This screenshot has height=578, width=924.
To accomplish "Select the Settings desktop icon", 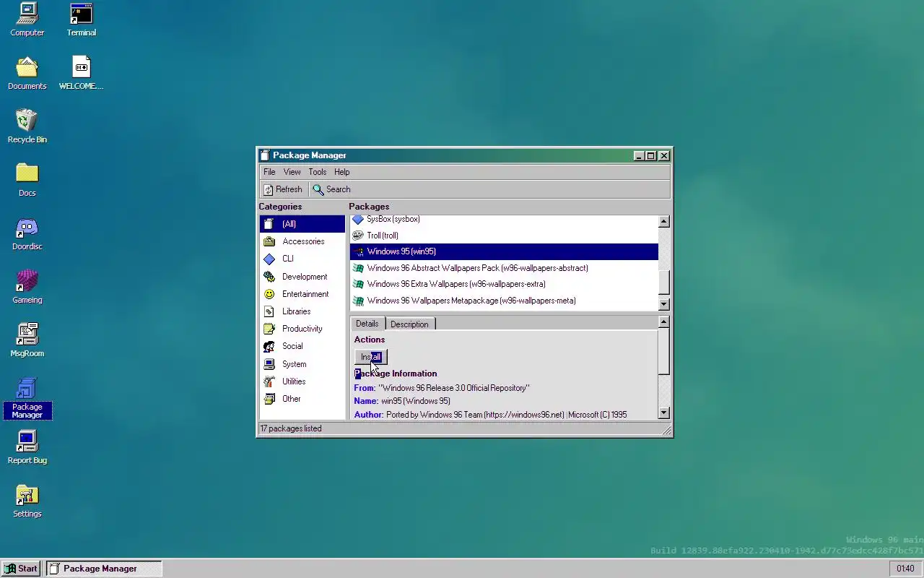I will (x=27, y=501).
